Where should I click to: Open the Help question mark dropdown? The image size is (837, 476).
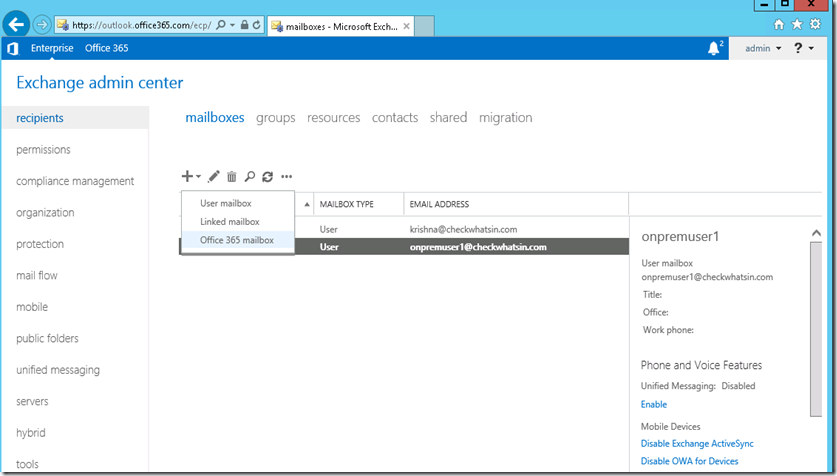coord(803,49)
